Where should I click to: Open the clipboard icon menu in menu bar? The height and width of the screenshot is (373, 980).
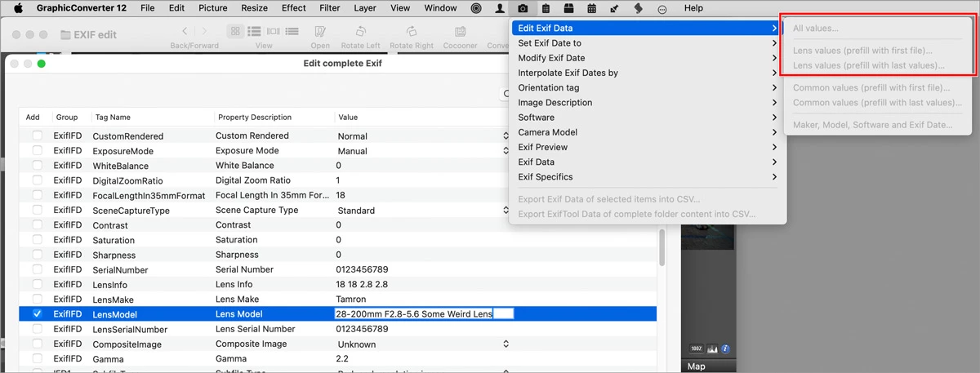[546, 8]
